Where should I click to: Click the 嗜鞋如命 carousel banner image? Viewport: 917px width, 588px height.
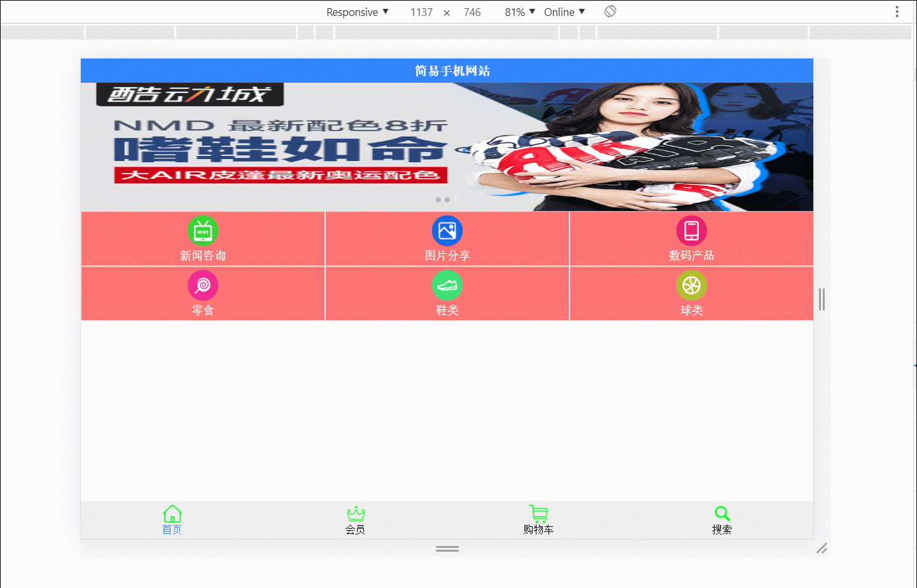click(x=447, y=147)
